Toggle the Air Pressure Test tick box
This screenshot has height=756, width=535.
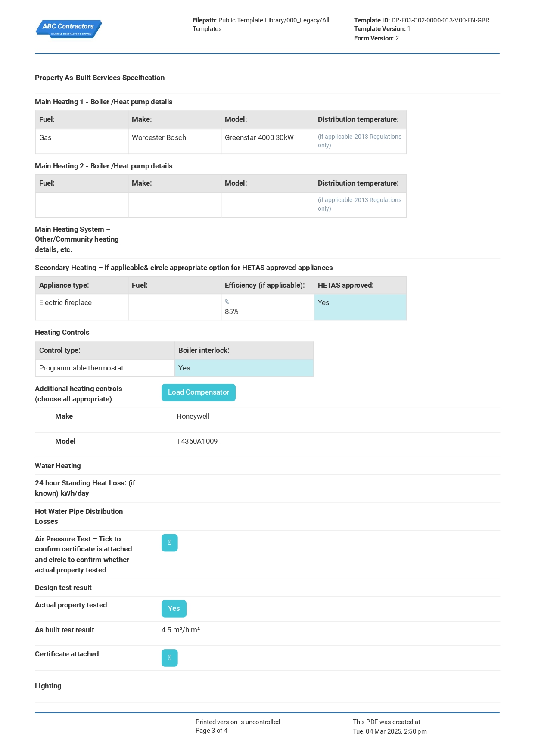tap(169, 543)
